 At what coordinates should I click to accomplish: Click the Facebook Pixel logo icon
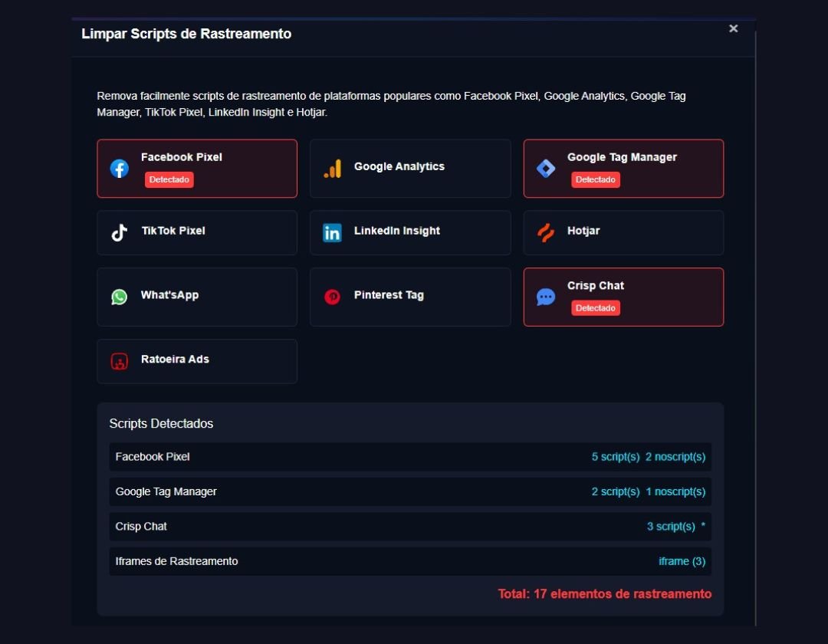click(x=120, y=169)
